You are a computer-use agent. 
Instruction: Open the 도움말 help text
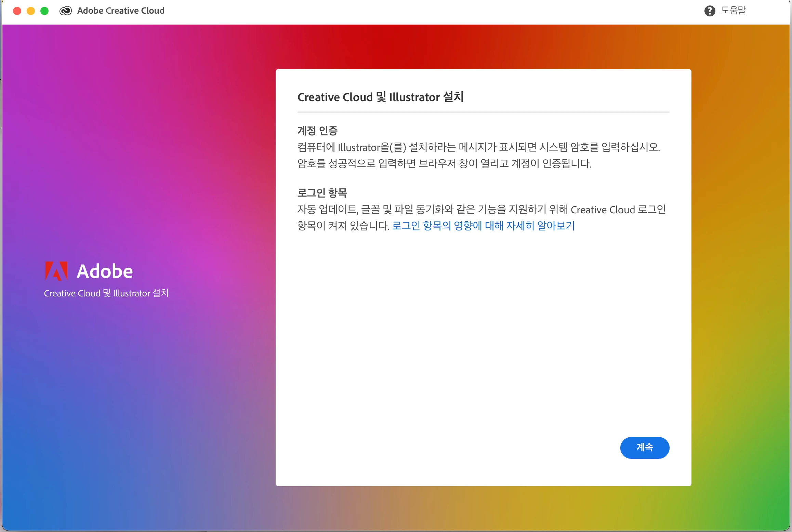point(733,11)
